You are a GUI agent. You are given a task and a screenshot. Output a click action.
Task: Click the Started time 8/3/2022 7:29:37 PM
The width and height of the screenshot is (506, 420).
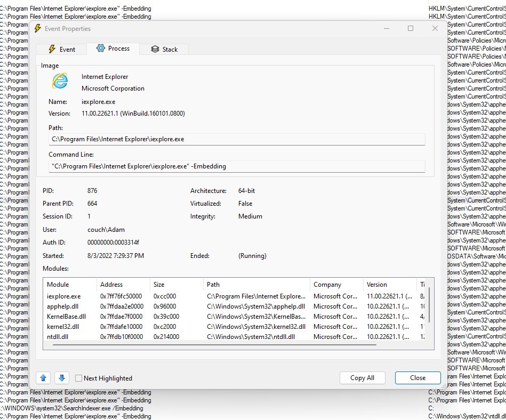coord(116,256)
